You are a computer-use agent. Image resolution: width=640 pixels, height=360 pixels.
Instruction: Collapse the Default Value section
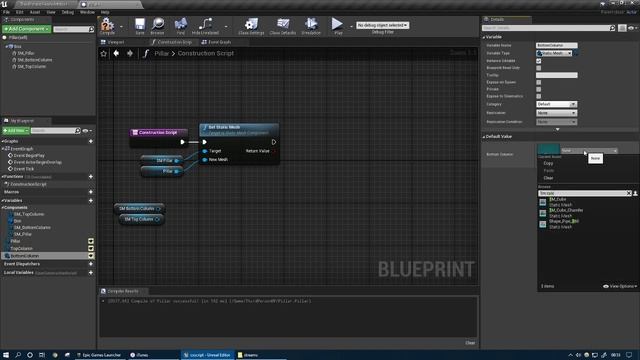pyautogui.click(x=484, y=137)
